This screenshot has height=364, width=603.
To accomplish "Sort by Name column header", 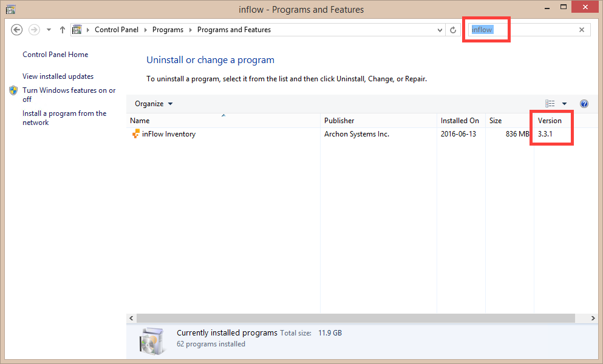I will click(x=223, y=121).
